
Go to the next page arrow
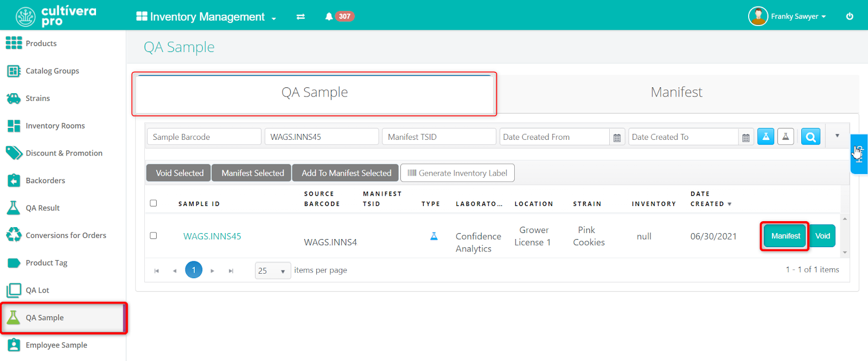click(212, 270)
